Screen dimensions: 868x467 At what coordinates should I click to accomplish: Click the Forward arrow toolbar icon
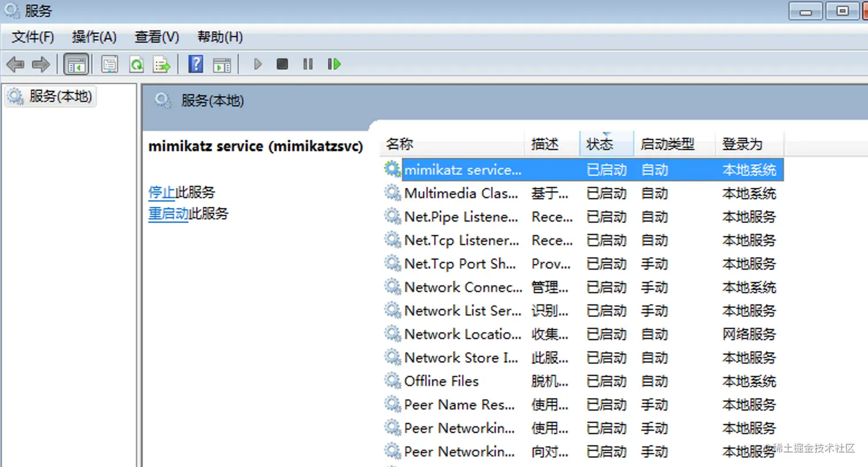(x=41, y=64)
